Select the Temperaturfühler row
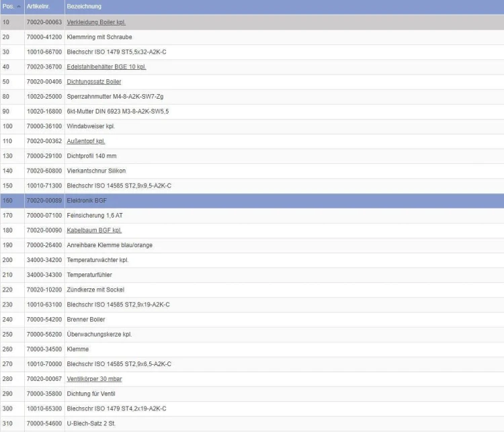This screenshot has width=504, height=432. pyautogui.click(x=252, y=275)
